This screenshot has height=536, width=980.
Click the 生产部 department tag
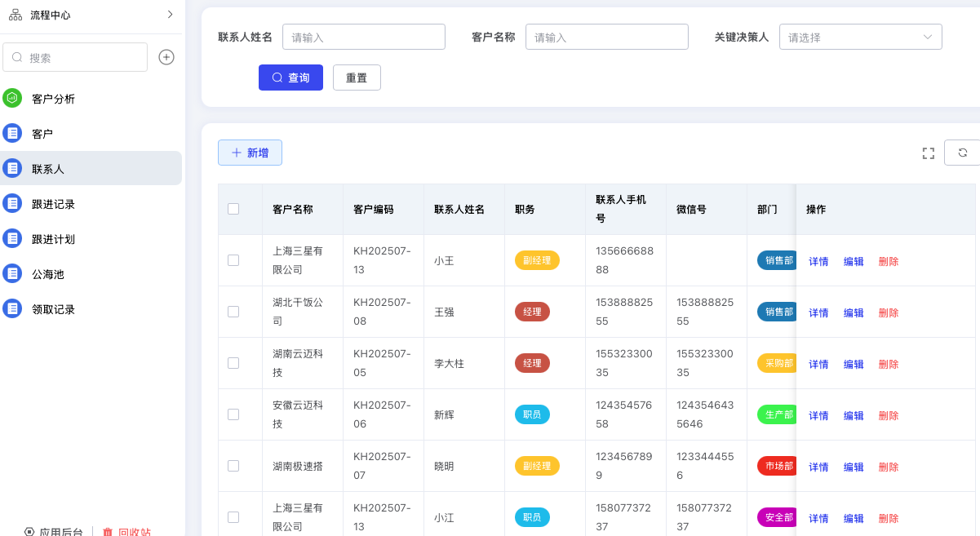(x=777, y=414)
